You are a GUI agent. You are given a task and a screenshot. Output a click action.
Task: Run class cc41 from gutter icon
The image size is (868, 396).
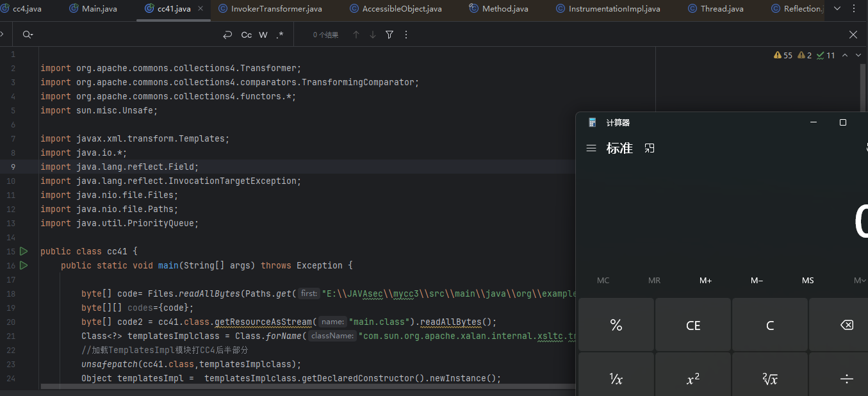tap(24, 251)
